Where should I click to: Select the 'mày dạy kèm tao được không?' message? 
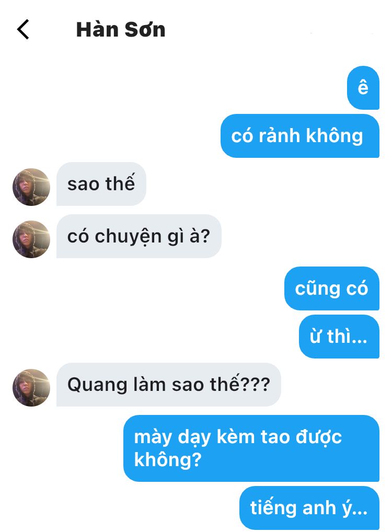pos(251,448)
